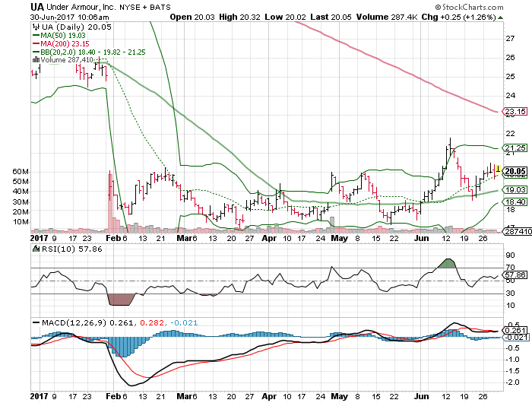
Task: Click the Apr label on the price chart axis
Action: (x=269, y=238)
